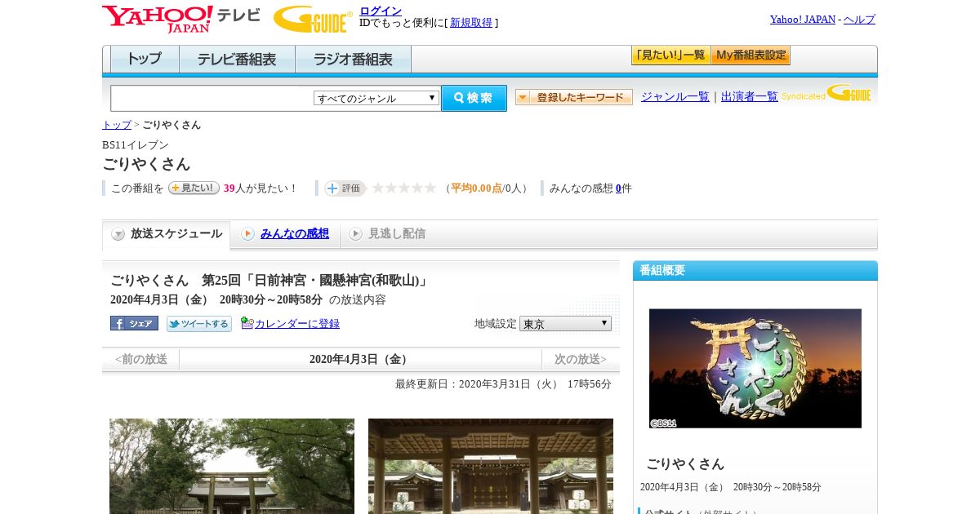Click the 番組概要 panel header
980x514 pixels.
755,271
